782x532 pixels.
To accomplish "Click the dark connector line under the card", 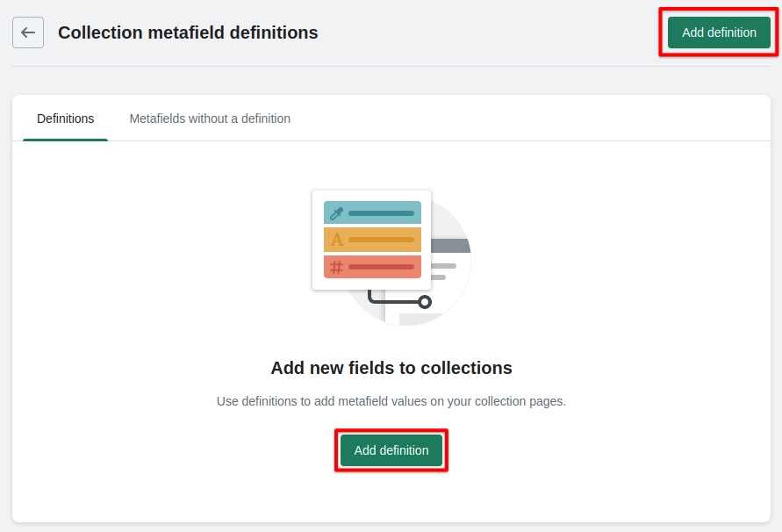I will point(386,301).
